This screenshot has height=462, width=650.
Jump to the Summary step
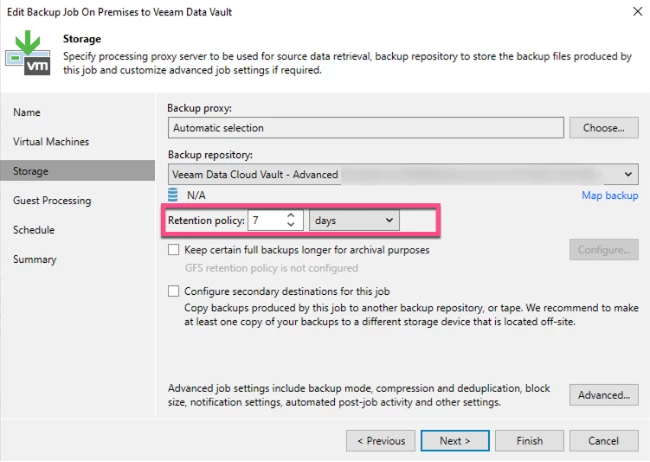34,260
